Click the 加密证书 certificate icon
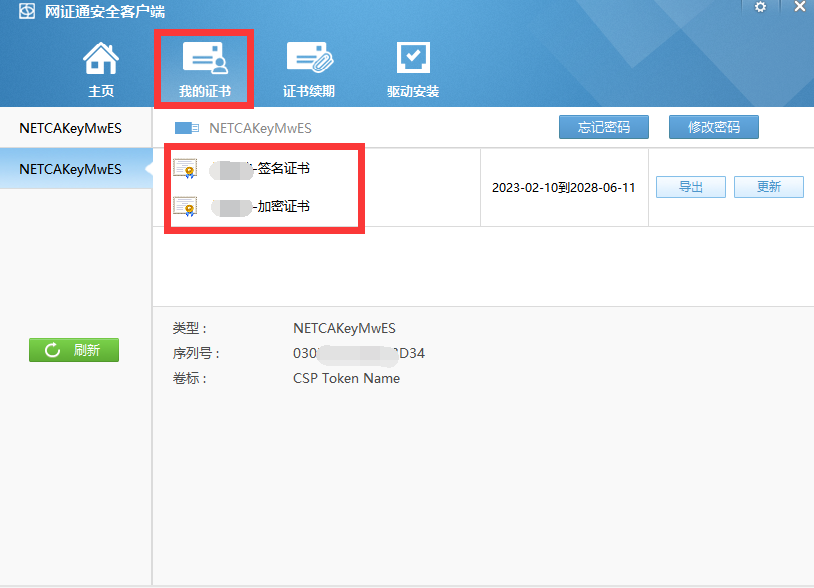Screen dimensions: 814x588 coord(185,206)
